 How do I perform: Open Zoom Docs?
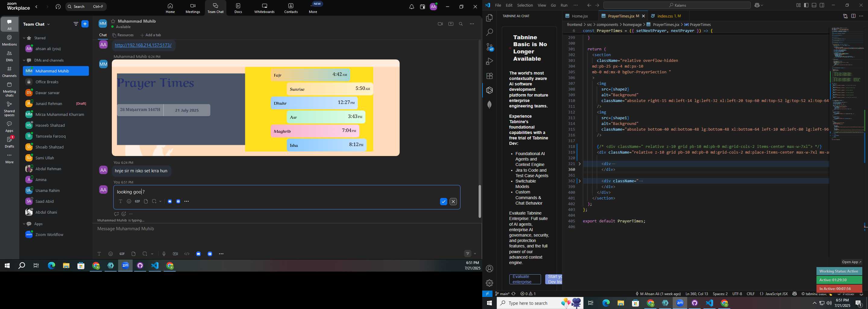238,9
